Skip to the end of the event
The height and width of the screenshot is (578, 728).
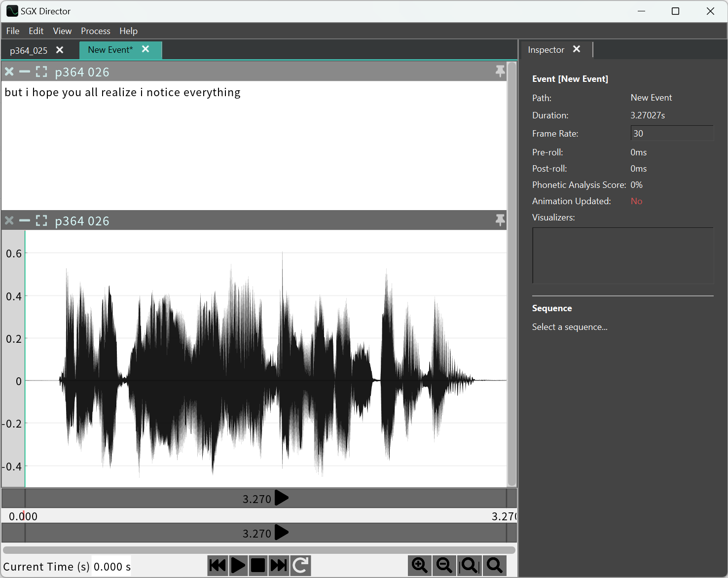tap(279, 565)
